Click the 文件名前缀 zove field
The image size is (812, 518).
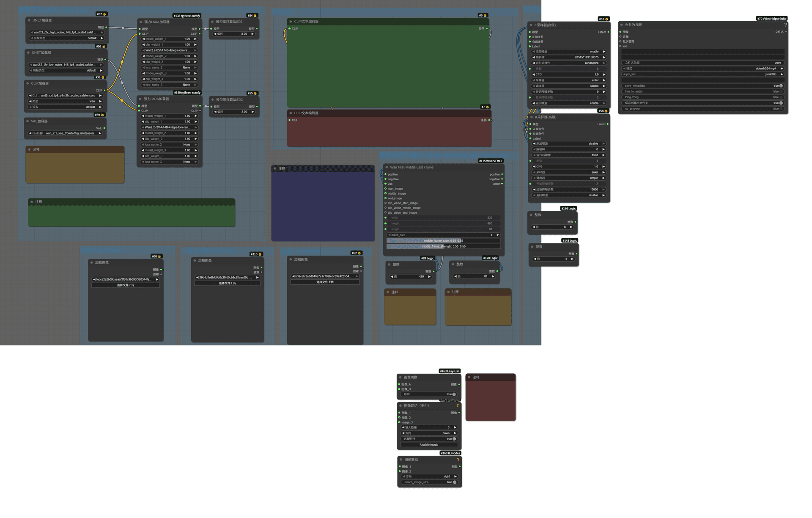point(703,63)
